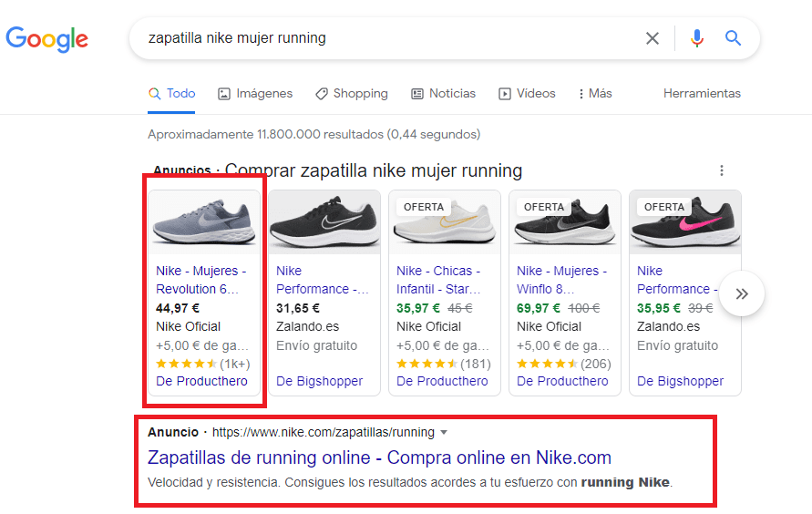Click De Producthero under Revolution 6 ad
This screenshot has height=514, width=812.
pyautogui.click(x=201, y=381)
